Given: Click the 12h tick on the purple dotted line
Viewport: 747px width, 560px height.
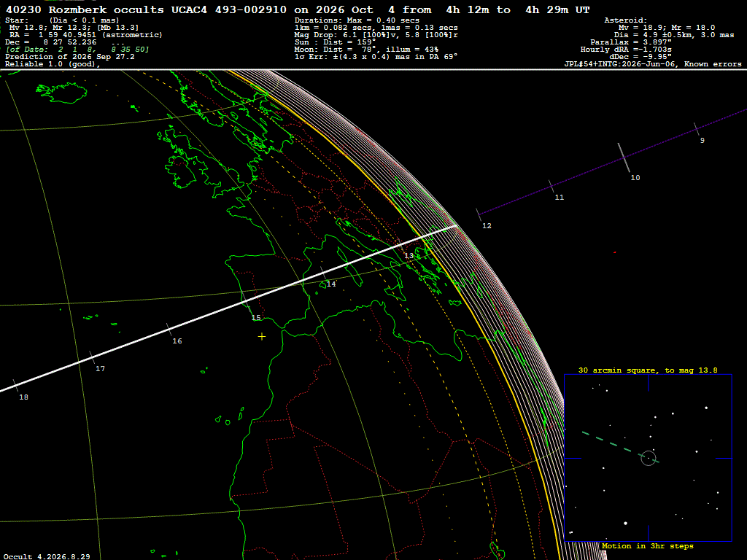Looking at the screenshot, I should pos(479,215).
